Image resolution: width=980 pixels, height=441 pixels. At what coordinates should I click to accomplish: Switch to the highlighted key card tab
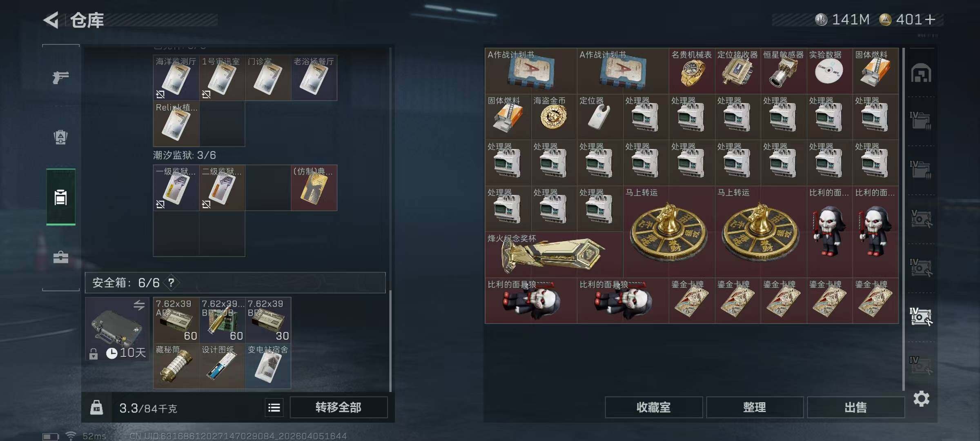pos(60,197)
